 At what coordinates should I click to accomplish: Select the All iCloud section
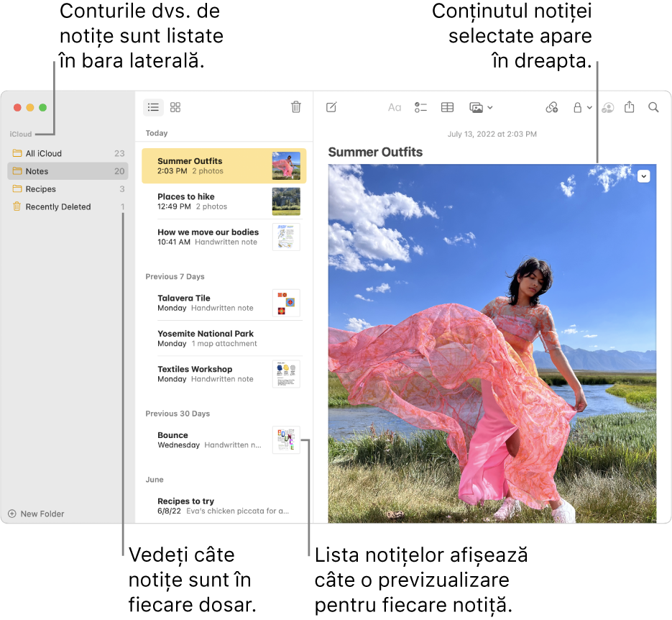43,153
